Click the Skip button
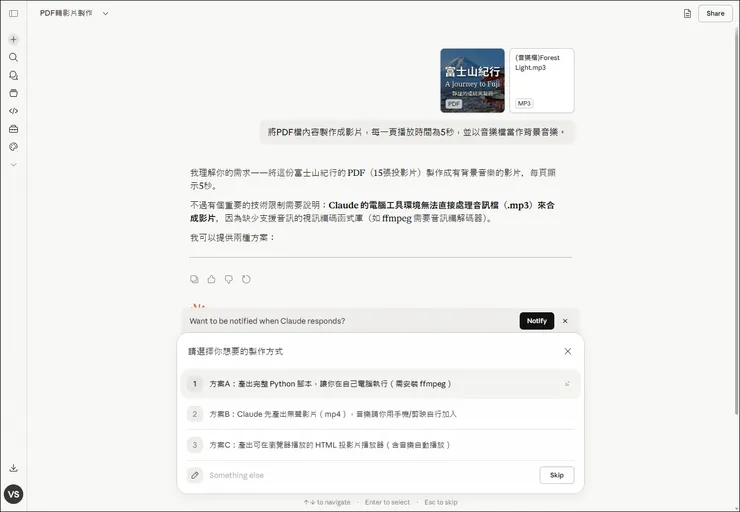740x512 pixels. click(x=557, y=475)
